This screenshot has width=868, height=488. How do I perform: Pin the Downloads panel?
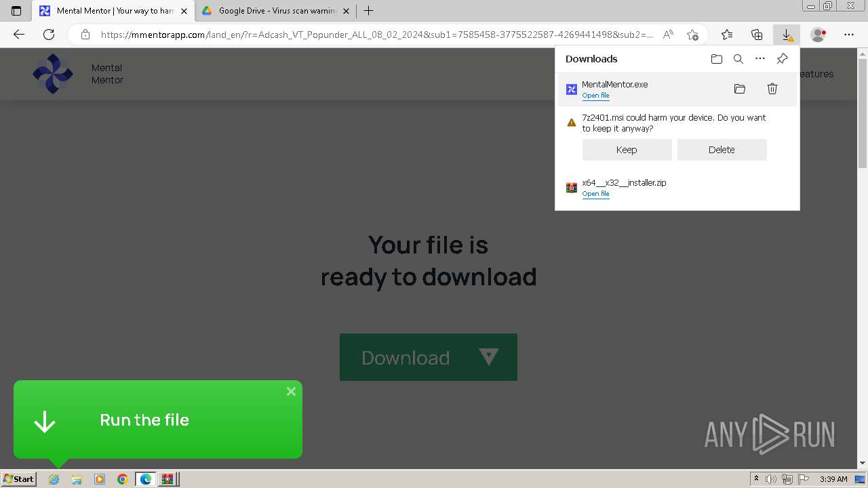point(782,59)
